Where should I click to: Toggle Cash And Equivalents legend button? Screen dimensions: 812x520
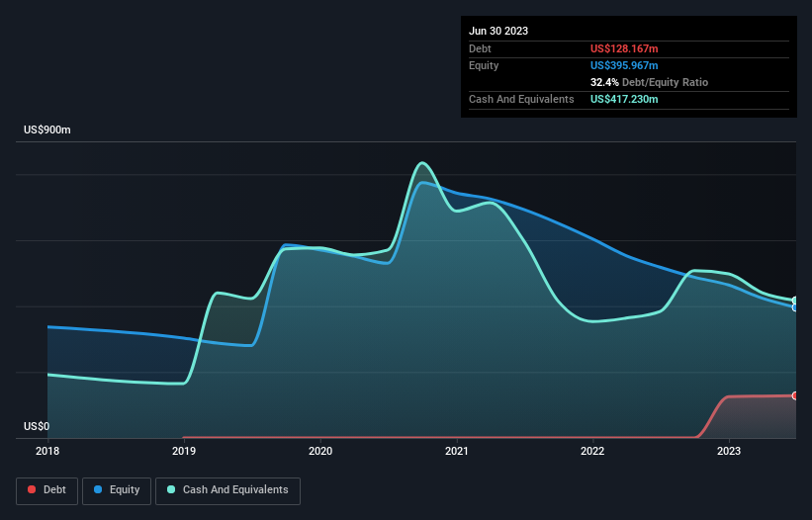point(227,490)
